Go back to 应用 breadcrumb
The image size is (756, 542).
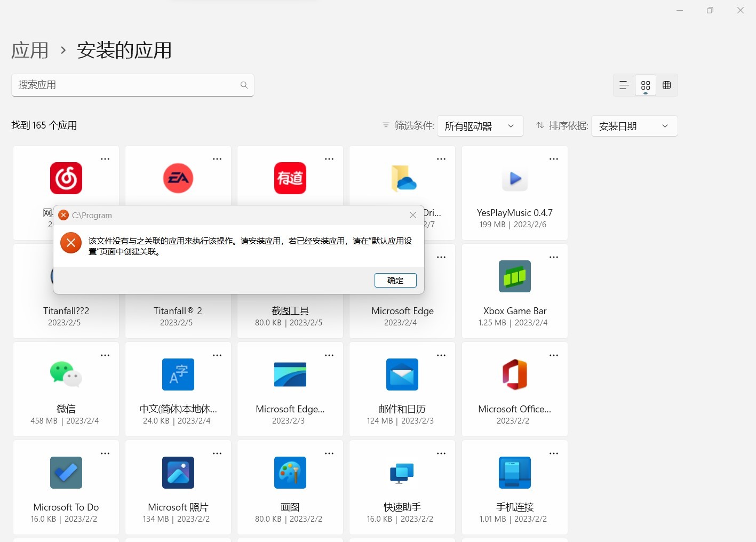pyautogui.click(x=30, y=51)
